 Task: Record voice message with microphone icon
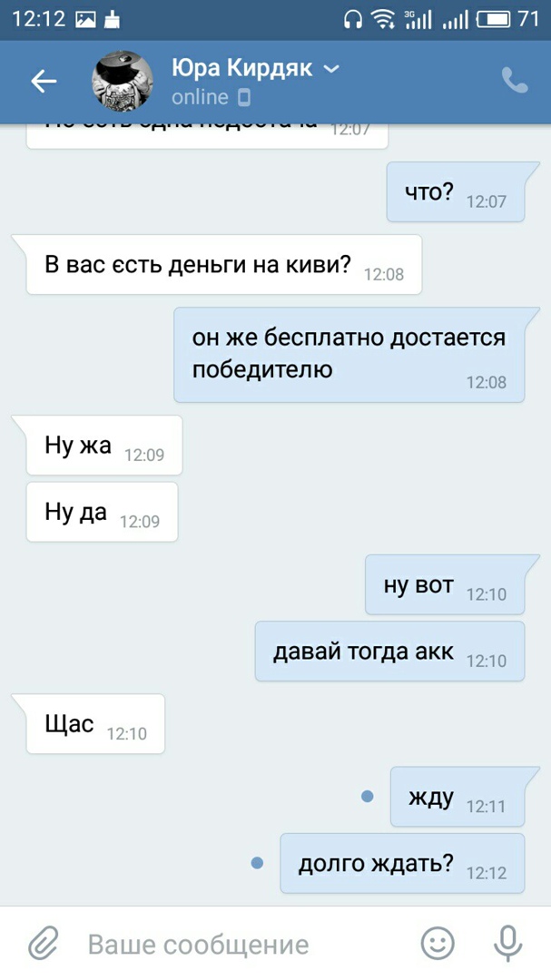tap(507, 943)
